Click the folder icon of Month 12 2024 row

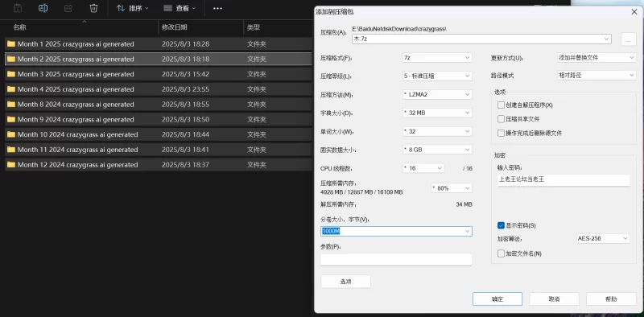[x=11, y=165]
